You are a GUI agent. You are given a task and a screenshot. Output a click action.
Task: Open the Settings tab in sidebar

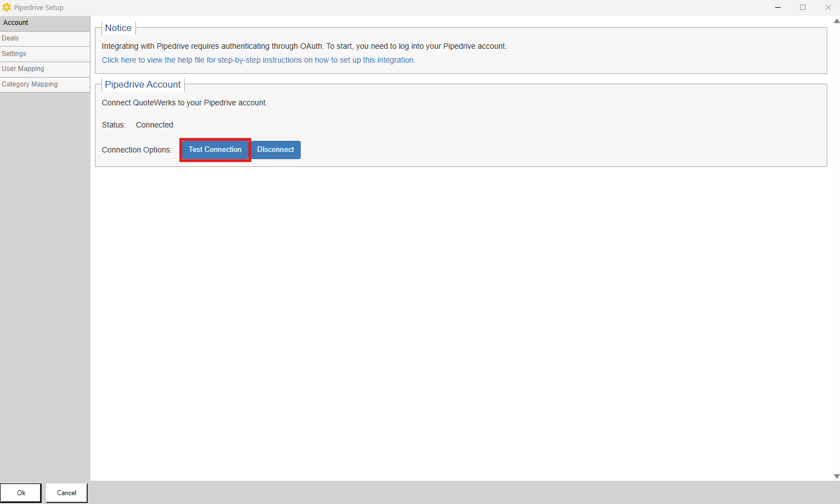(x=45, y=54)
